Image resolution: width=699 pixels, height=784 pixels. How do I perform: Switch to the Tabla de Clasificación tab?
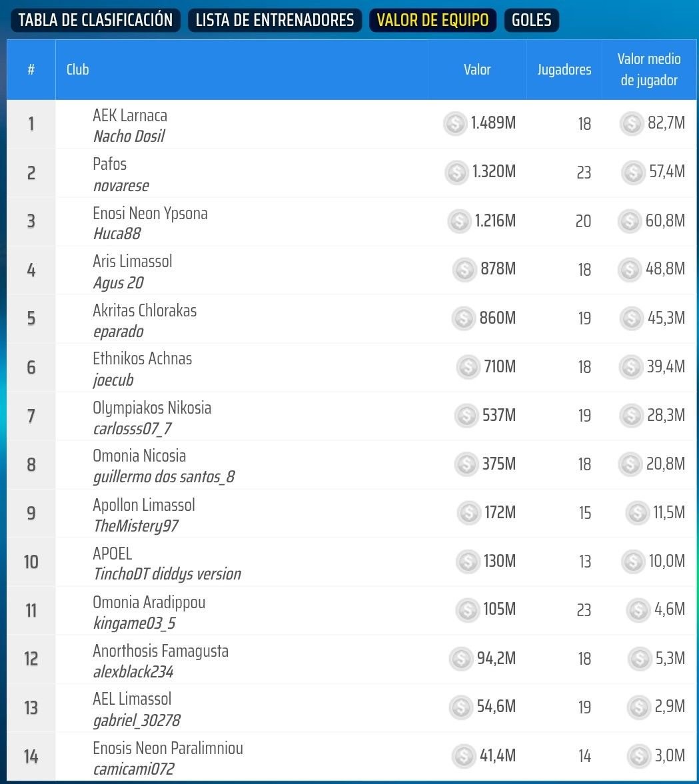coord(95,20)
